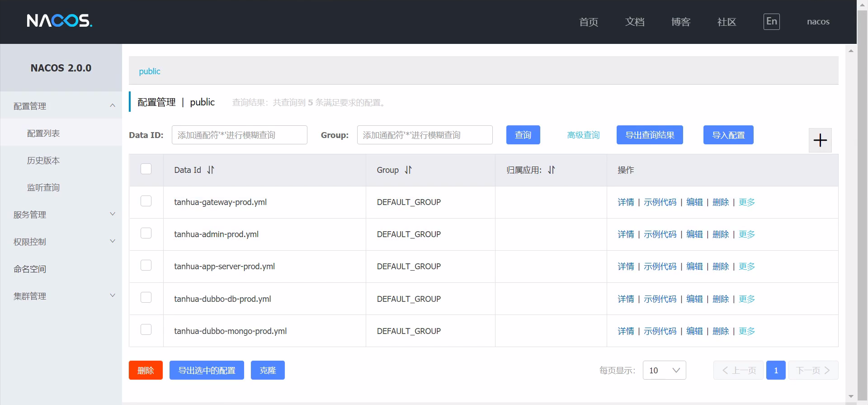Click the red 删除 batch delete button

(146, 370)
